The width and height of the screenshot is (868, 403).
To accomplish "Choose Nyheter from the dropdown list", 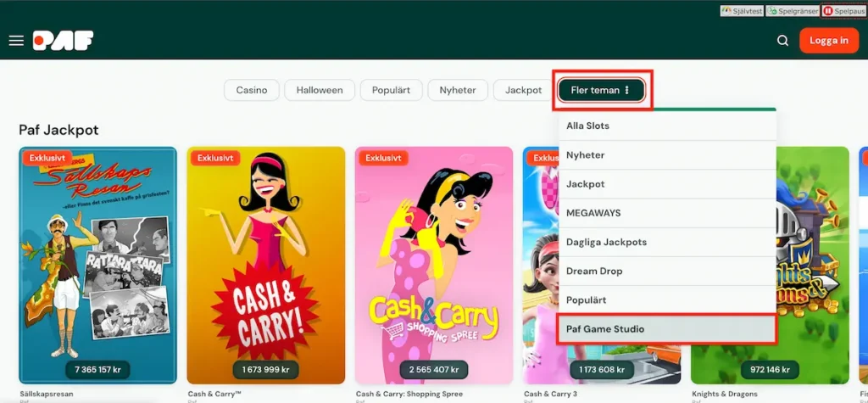I will click(x=668, y=155).
